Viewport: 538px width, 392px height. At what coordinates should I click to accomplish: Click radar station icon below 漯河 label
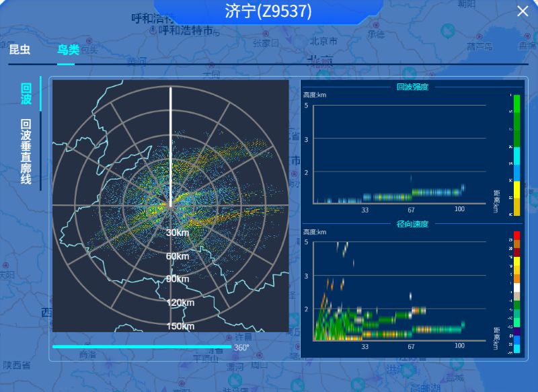pos(235,381)
